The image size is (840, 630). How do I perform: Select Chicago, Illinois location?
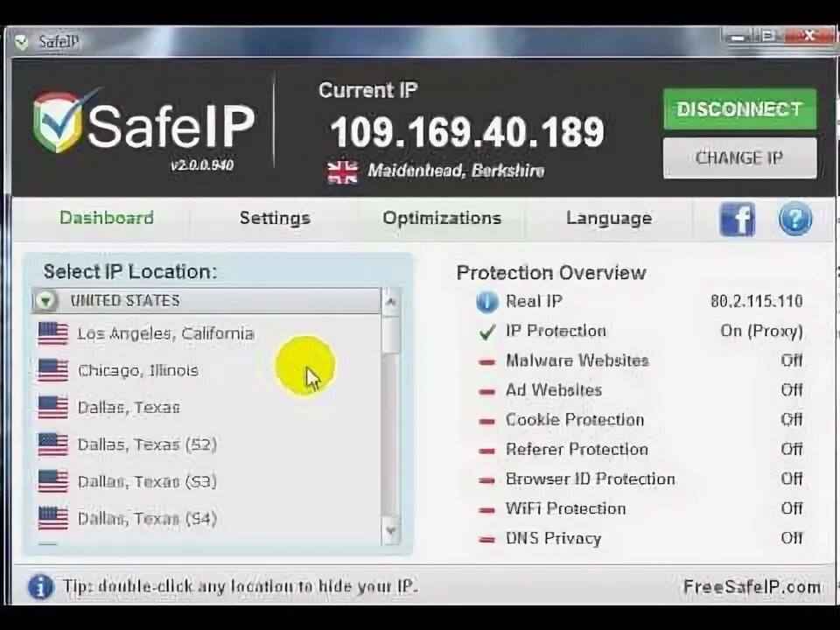(206, 371)
